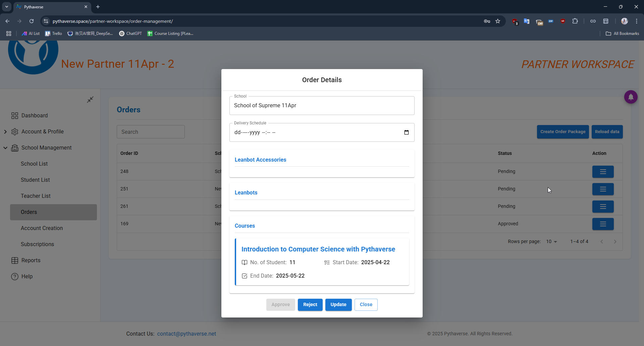The width and height of the screenshot is (644, 346).
Task: Open the All Bookmarks folder
Action: tap(622, 34)
